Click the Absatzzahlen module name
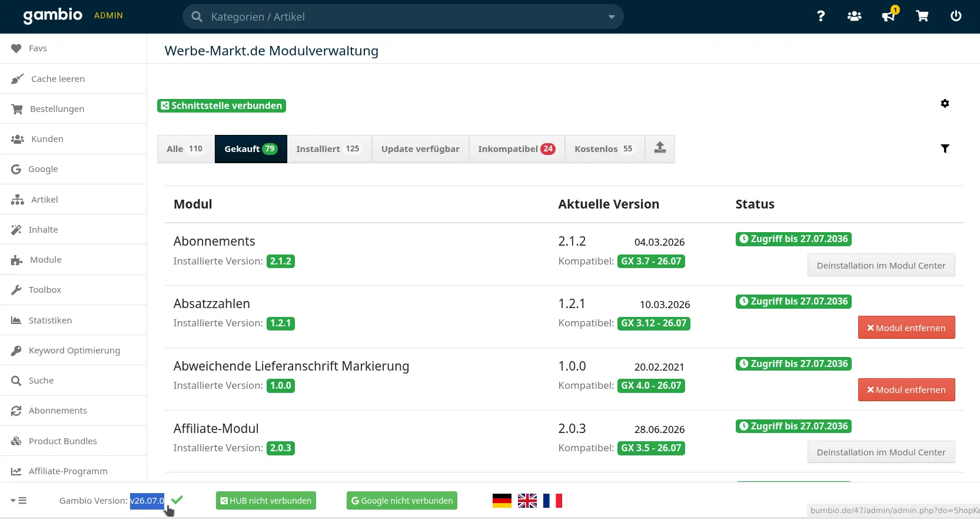980x519 pixels. coord(212,304)
